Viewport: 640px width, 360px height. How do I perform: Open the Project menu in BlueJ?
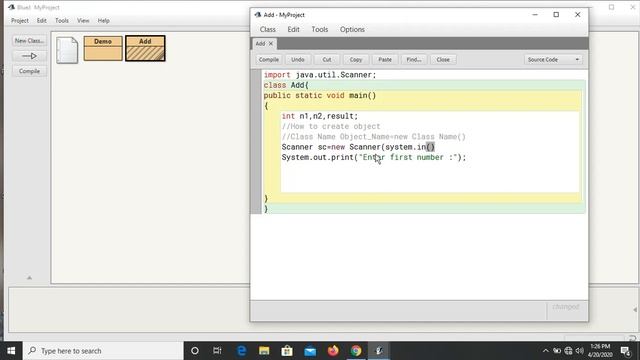[20, 20]
